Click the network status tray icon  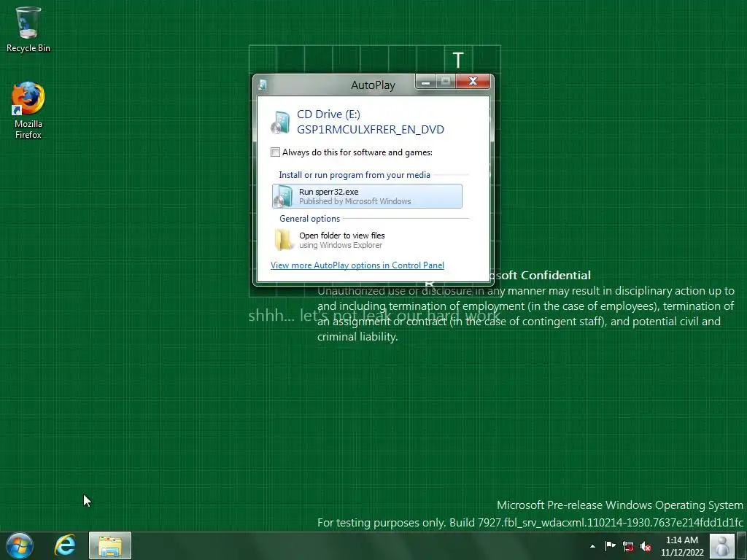[x=628, y=546]
